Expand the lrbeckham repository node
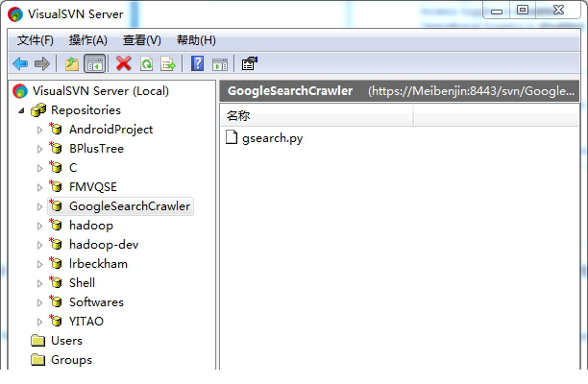This screenshot has height=384, width=588. click(39, 264)
